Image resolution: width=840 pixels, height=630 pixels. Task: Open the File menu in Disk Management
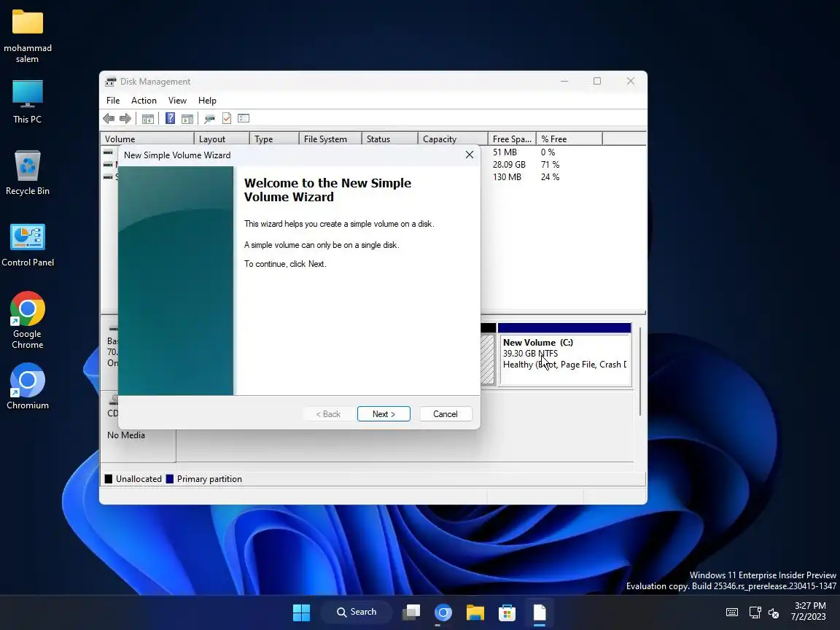pyautogui.click(x=113, y=100)
